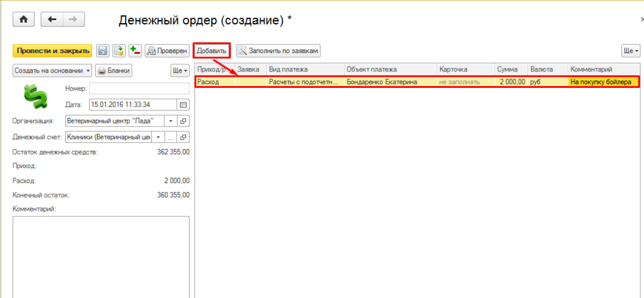Screen dimensions: 644x298
Task: Click the Номер input field
Action: click(x=139, y=89)
